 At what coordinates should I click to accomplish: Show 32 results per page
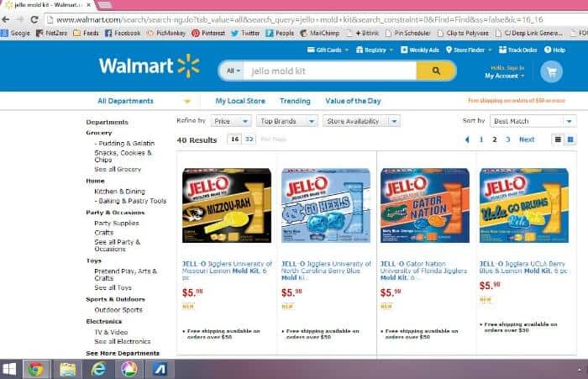click(x=249, y=139)
